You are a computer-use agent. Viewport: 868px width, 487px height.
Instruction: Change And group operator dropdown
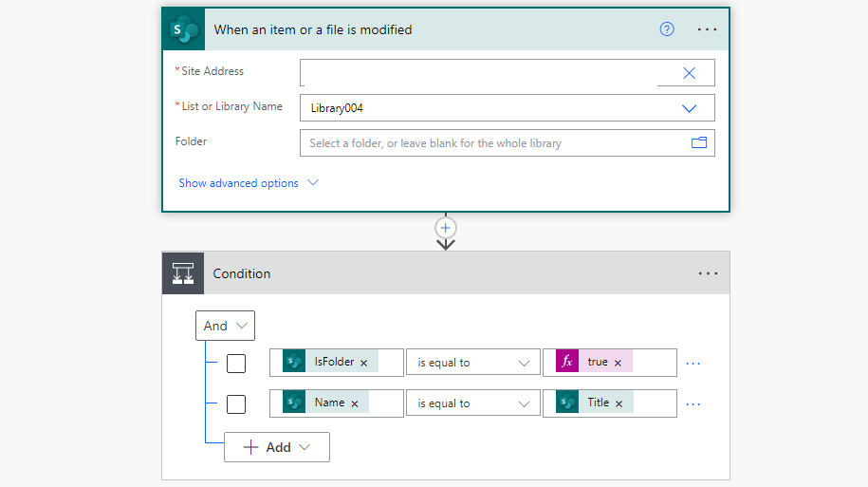click(x=226, y=326)
